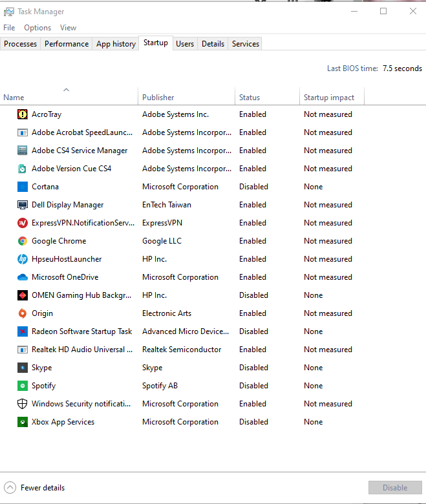The image size is (426, 504).
Task: Click the Xbox App Services icon
Action: pos(22,422)
